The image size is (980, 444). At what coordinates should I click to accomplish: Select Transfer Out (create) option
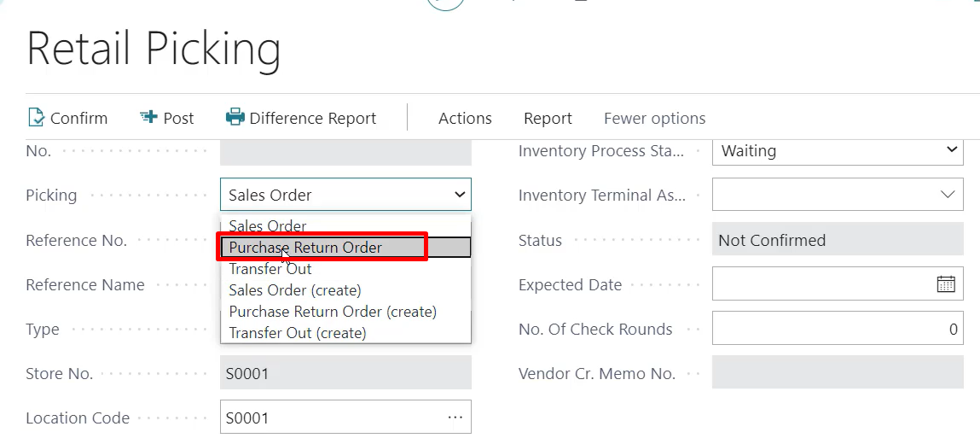[x=298, y=333]
